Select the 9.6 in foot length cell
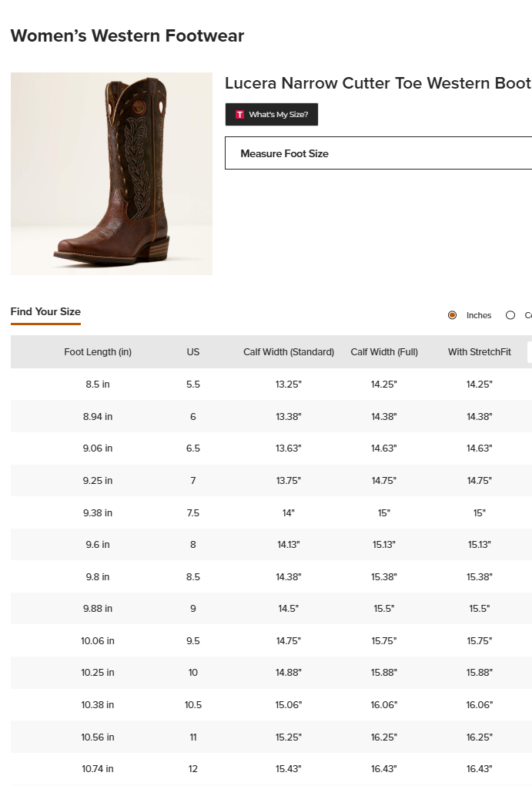Image resolution: width=532 pixels, height=786 pixels. [98, 544]
